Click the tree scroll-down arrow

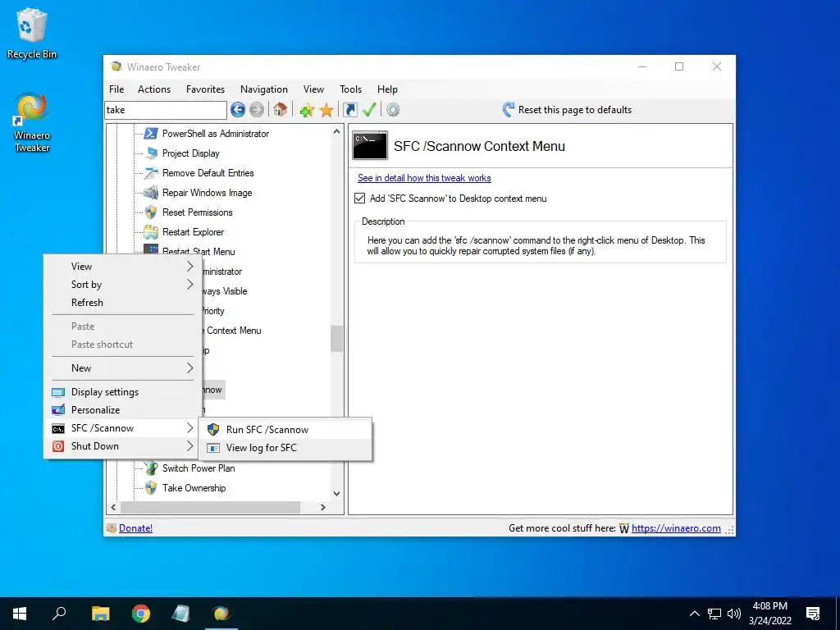coord(336,493)
